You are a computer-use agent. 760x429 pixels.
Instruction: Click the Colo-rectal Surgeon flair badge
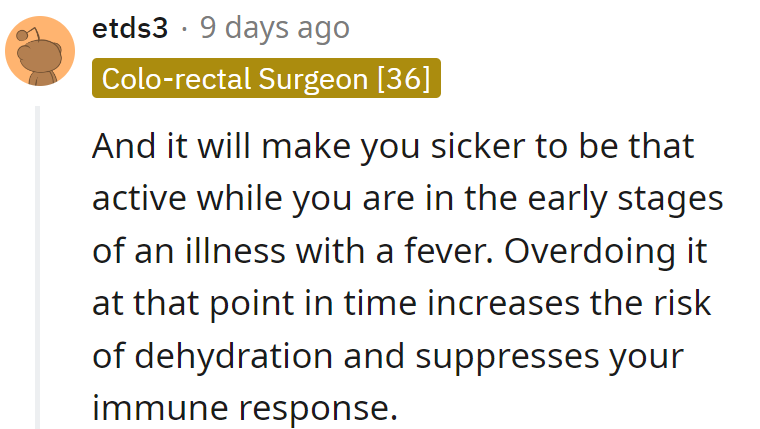[267, 79]
